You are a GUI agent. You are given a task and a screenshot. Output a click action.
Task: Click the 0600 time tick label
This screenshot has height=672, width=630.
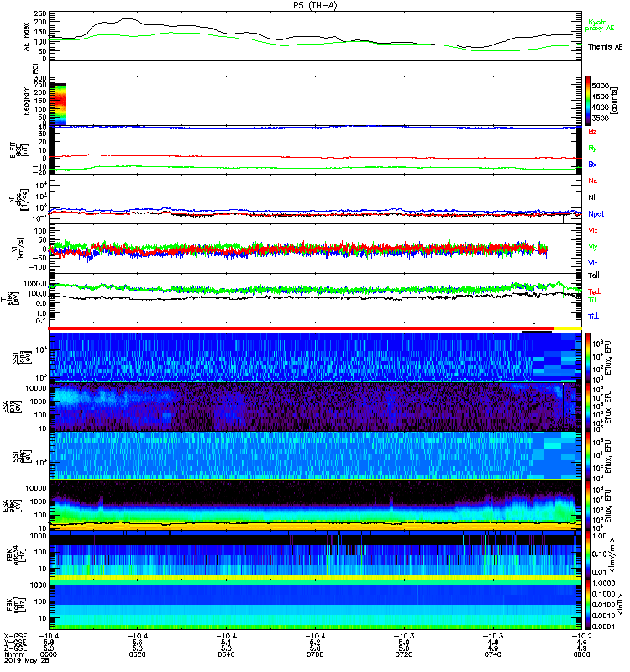[x=49, y=654]
